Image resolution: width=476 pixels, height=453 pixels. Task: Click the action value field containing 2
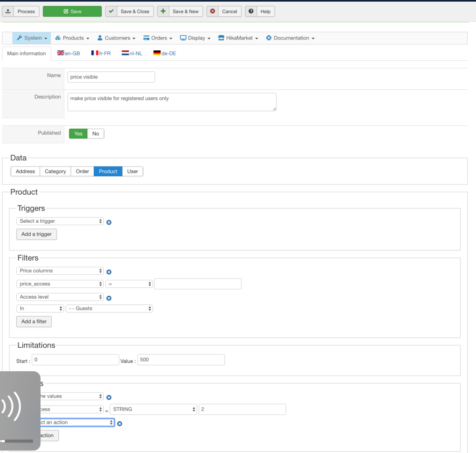pos(242,409)
